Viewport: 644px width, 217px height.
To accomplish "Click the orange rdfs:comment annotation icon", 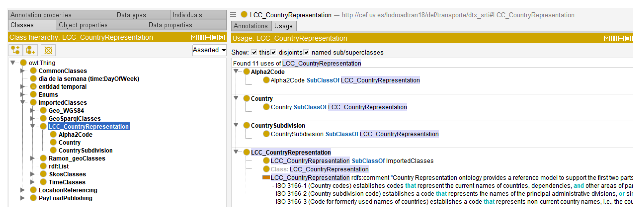I will (x=266, y=178).
